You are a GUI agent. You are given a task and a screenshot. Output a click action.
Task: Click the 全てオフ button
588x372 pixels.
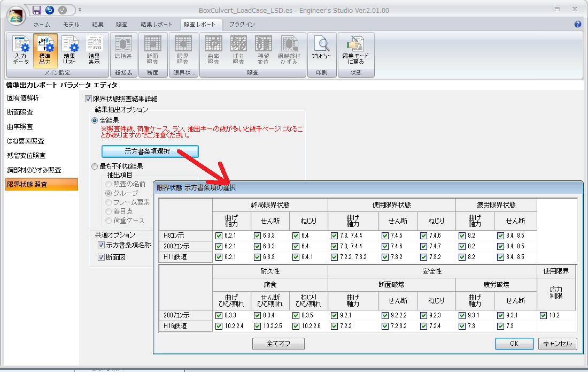pyautogui.click(x=278, y=344)
